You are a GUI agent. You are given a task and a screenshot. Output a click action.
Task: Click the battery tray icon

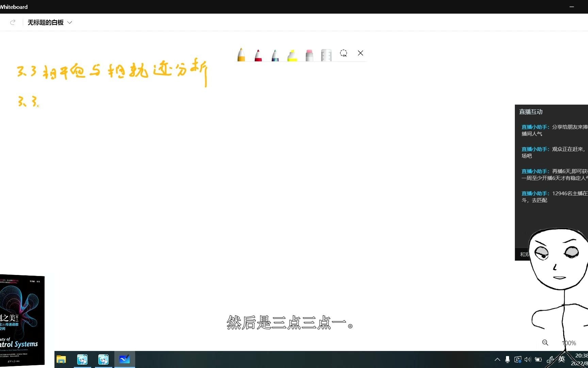tap(538, 359)
